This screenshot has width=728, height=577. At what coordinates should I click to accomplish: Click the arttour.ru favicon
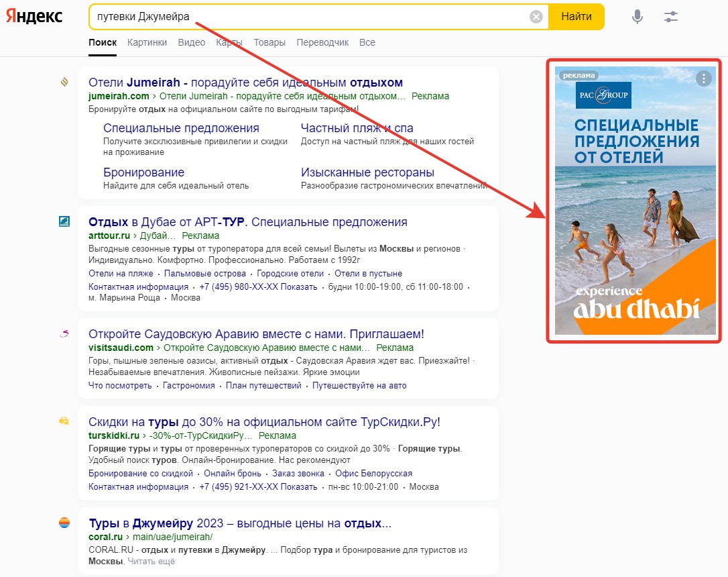[64, 221]
